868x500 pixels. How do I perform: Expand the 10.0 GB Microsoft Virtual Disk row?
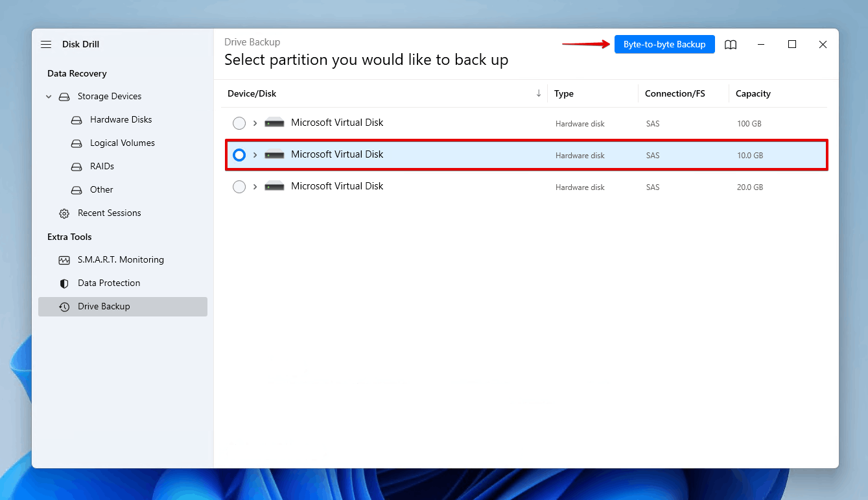pos(255,154)
